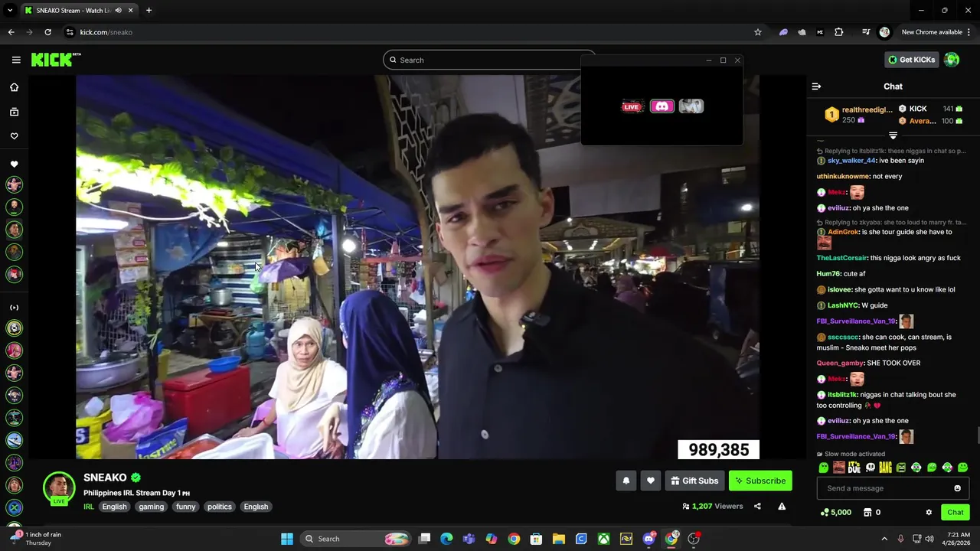Open the Kick hamburger menu
Image resolution: width=980 pixels, height=551 pixels.
pyautogui.click(x=16, y=60)
